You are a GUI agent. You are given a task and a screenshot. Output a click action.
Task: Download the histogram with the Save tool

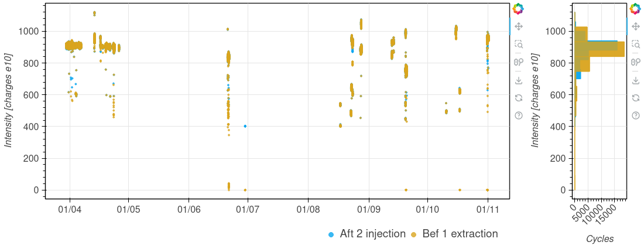click(635, 80)
